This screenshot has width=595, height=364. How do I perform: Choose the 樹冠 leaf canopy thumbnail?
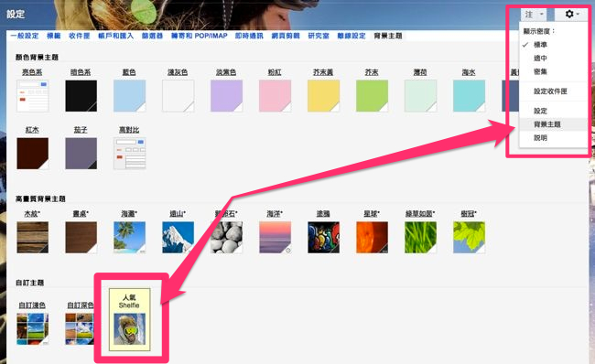469,238
